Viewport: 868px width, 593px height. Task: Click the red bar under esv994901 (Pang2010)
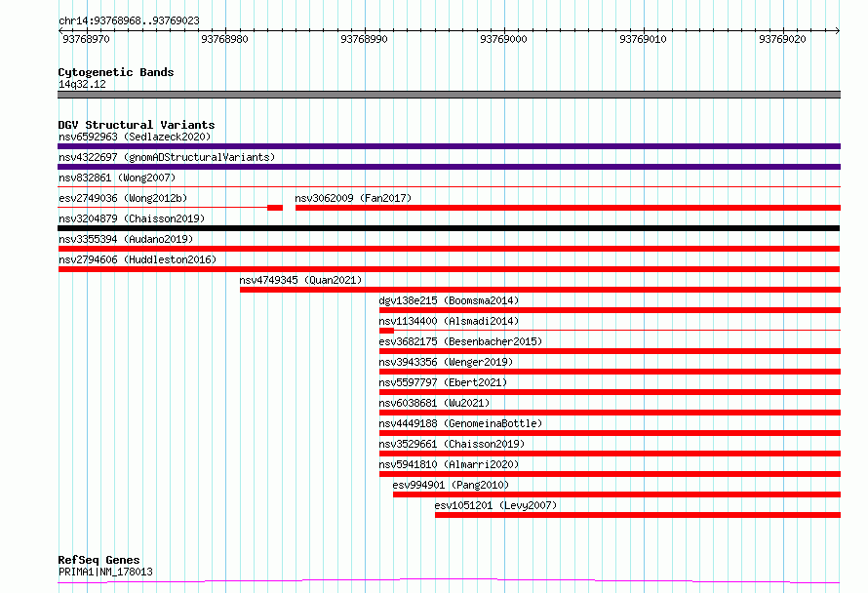[x=616, y=494]
